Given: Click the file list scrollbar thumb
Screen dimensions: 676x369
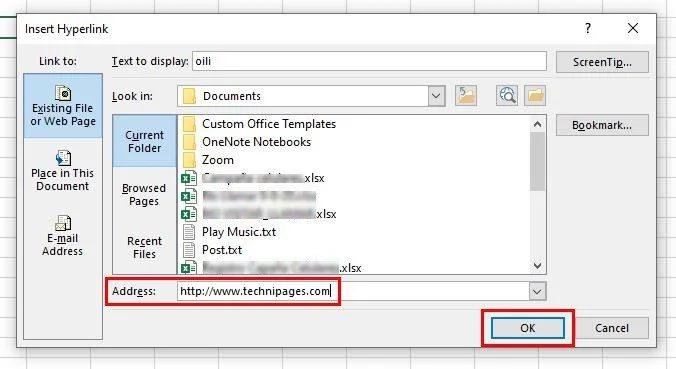Looking at the screenshot, I should [x=537, y=161].
